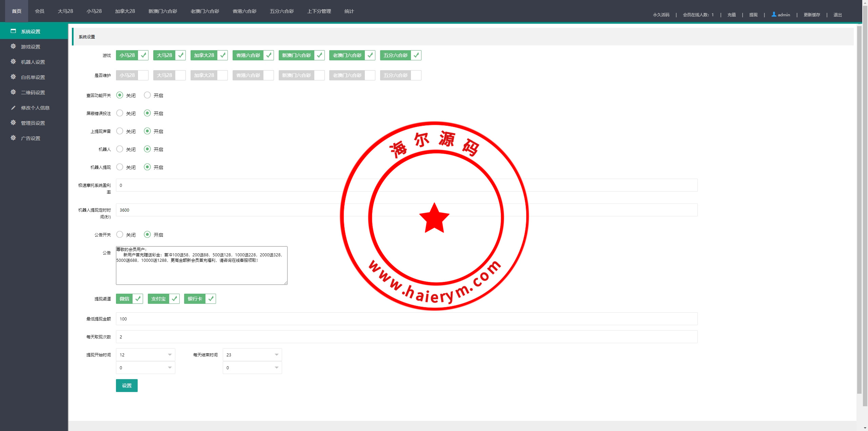
Task: Click gear icon next to 游戏设置
Action: click(x=13, y=46)
